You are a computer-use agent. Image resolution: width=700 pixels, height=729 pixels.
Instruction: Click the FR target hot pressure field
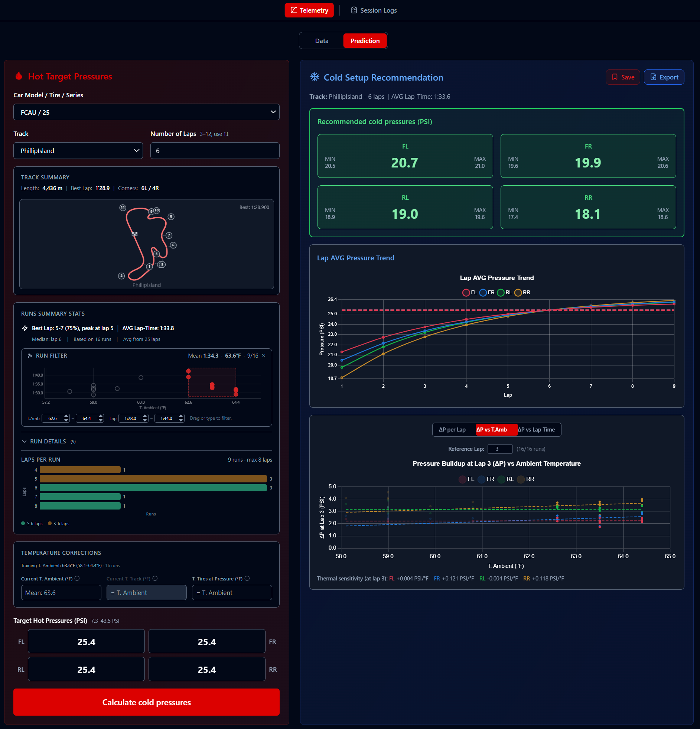(x=207, y=642)
